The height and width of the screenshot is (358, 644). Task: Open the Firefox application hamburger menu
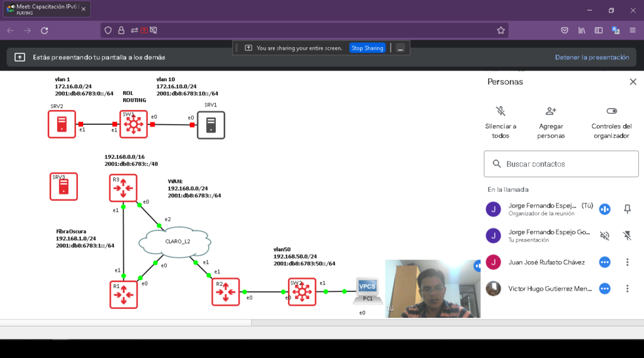[x=632, y=30]
